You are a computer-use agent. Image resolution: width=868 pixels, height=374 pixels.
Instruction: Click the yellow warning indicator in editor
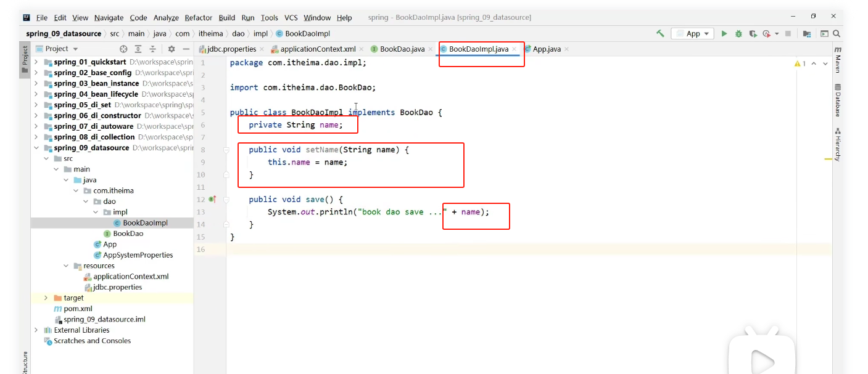[x=800, y=63]
